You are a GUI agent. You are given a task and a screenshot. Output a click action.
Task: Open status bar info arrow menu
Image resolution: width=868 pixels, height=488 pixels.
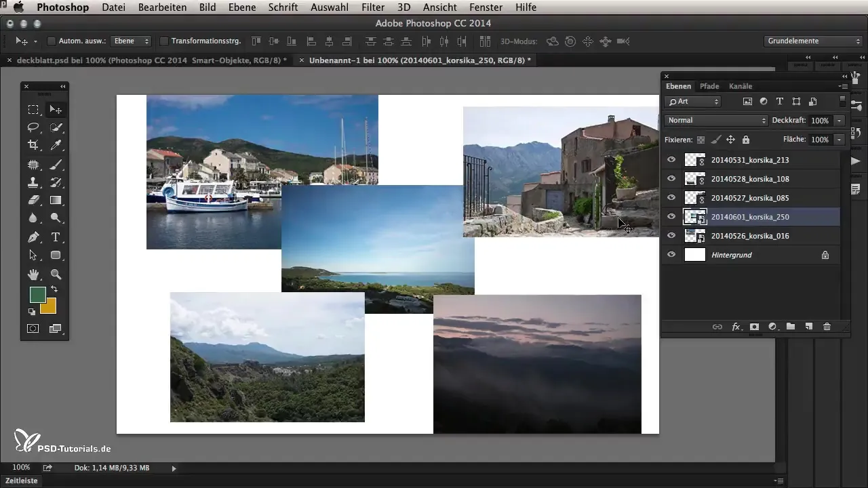(174, 468)
